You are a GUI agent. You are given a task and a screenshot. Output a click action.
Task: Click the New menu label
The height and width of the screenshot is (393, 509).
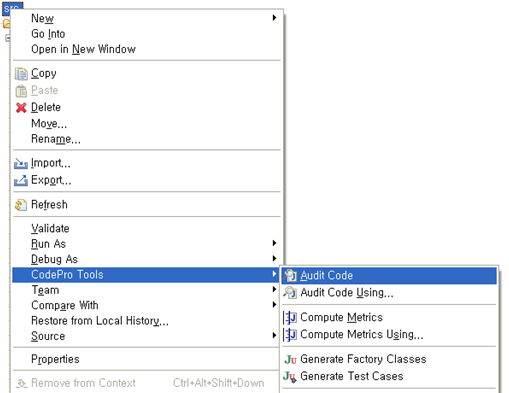[42, 18]
